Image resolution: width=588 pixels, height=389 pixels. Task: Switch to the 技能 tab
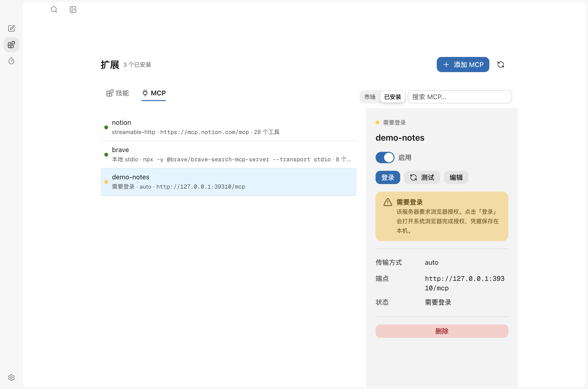click(118, 93)
